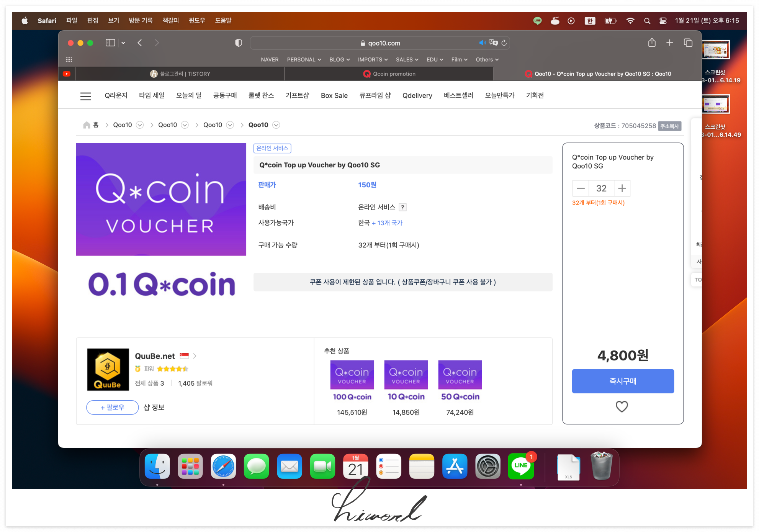Go to home via breadcrumb house icon

pyautogui.click(x=87, y=125)
